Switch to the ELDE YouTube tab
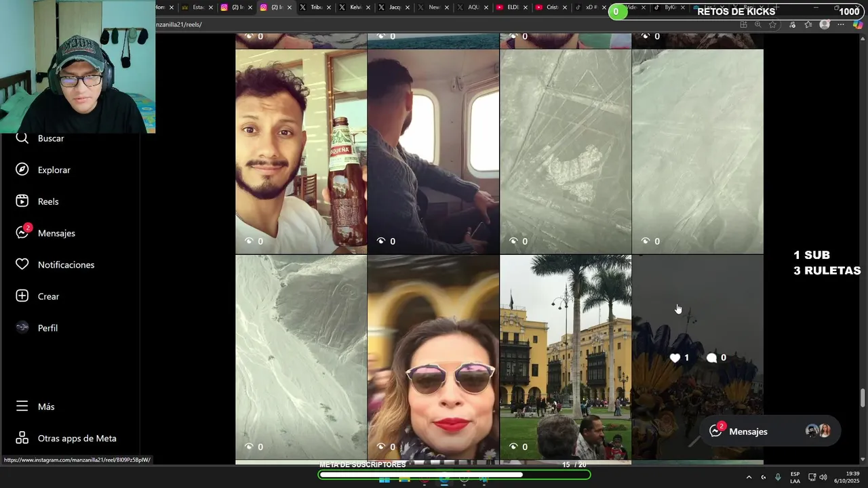The image size is (868, 488). [x=513, y=7]
